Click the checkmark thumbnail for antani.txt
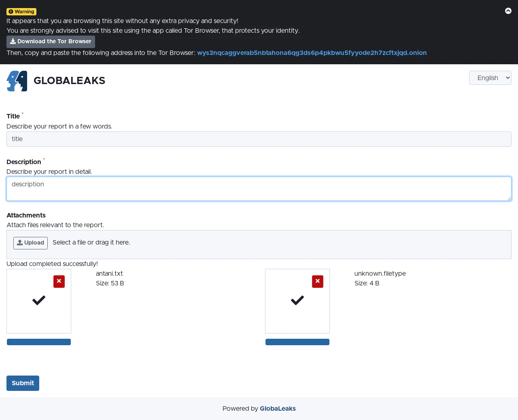 click(x=38, y=300)
